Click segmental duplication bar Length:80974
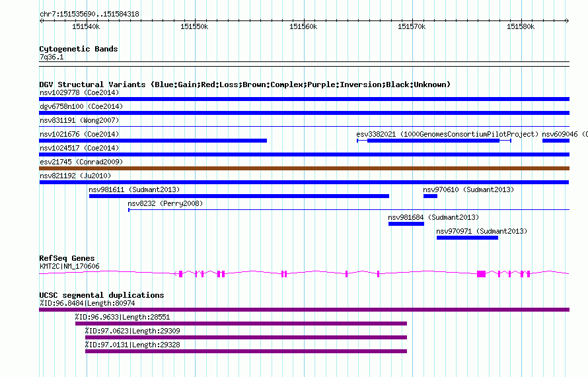 304,310
